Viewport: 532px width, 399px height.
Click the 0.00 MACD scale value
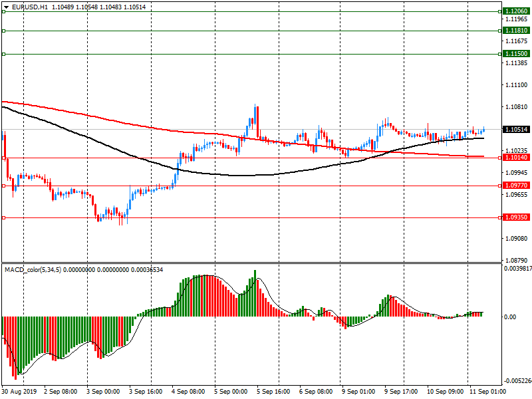coord(510,317)
